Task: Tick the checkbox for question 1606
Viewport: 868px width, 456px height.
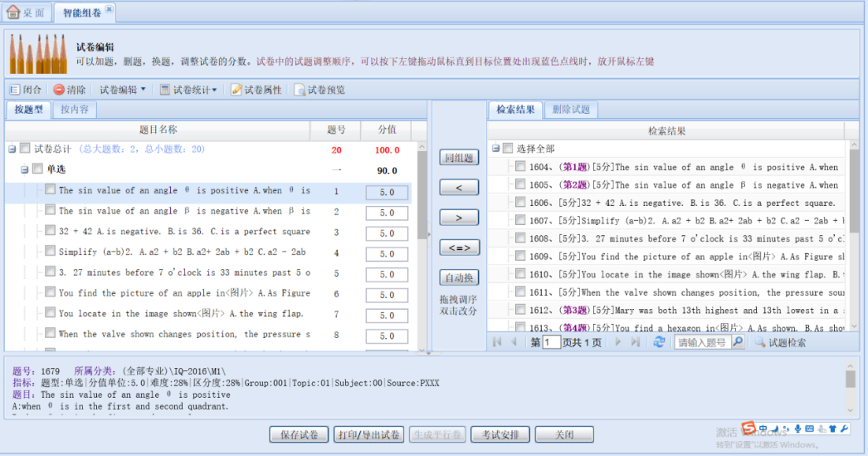Action: pos(519,203)
